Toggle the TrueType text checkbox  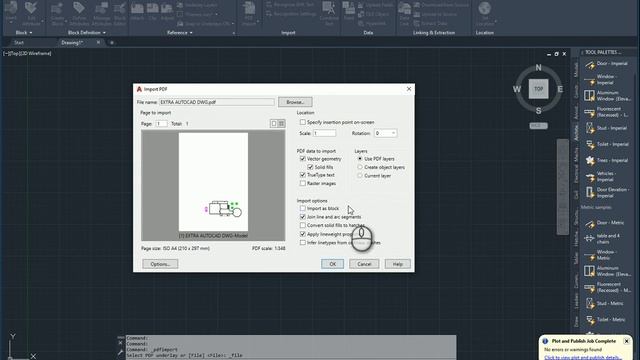click(x=302, y=175)
